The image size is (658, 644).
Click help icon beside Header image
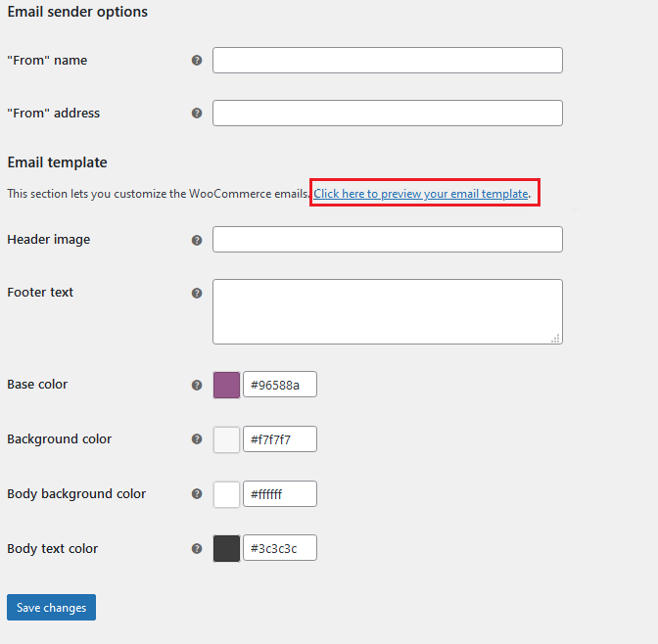point(197,241)
